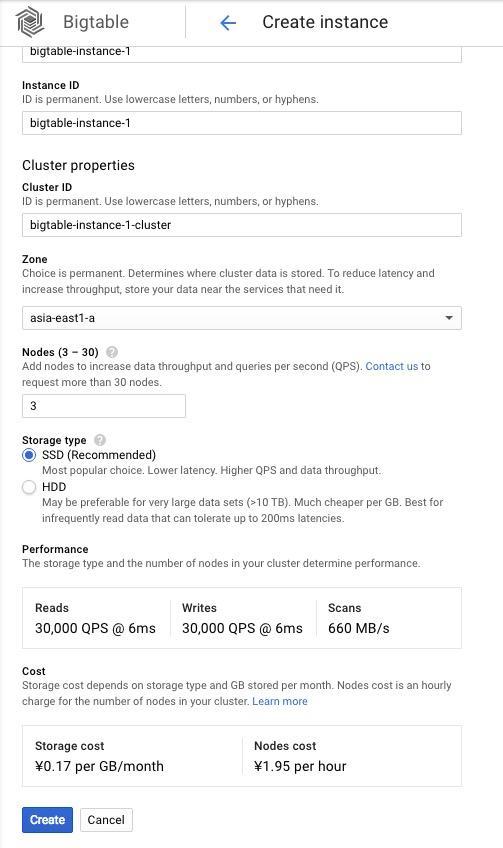Click the Zone dropdown arrow icon
The image size is (503, 848).
coord(448,318)
